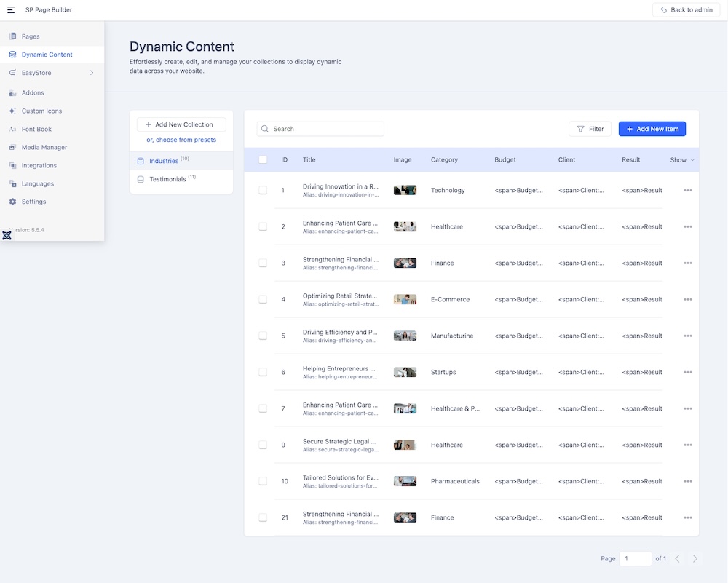Open the Show columns dropdown

pos(682,160)
